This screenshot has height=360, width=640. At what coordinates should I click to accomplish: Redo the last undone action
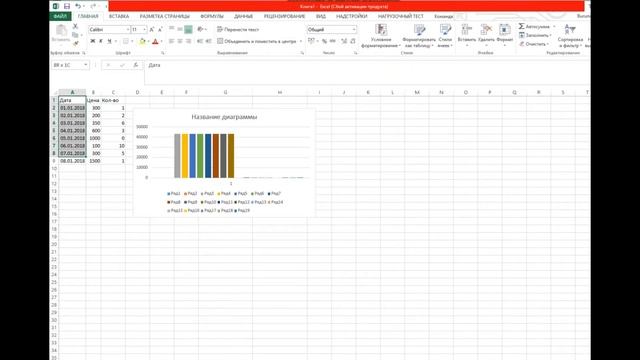pos(93,6)
